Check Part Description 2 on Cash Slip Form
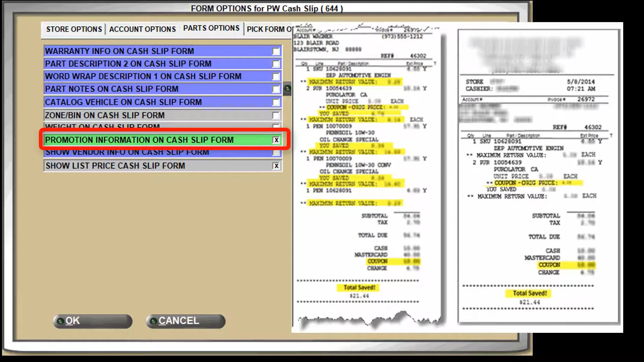This screenshot has width=644, height=362. 276,64
